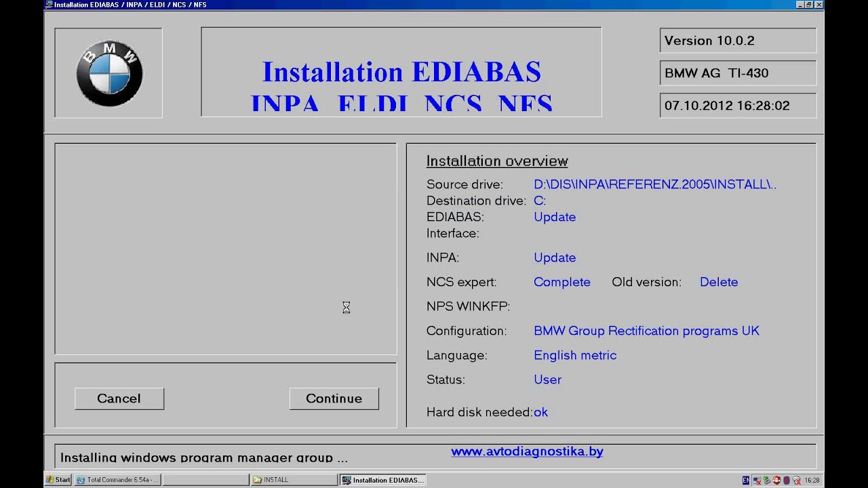The image size is (868, 488).
Task: Click the Destination drive value C:
Action: (540, 201)
